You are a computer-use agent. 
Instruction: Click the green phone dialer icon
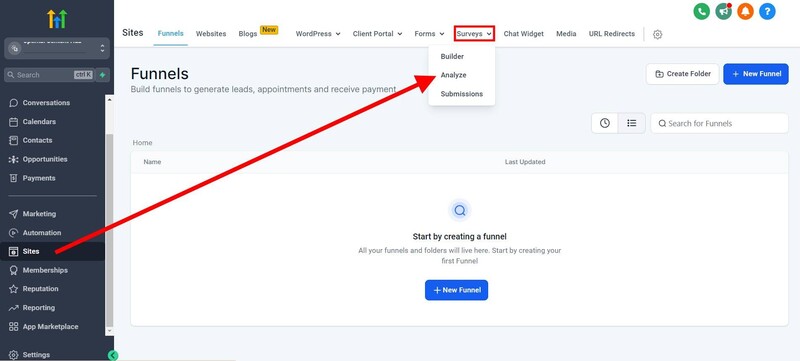click(x=702, y=11)
